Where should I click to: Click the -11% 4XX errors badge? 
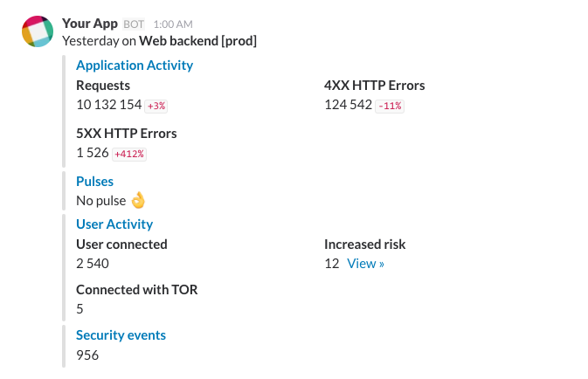click(x=391, y=106)
